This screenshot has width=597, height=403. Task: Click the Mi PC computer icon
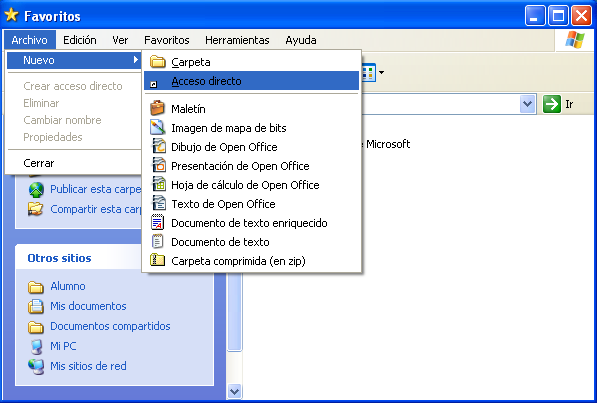[36, 346]
